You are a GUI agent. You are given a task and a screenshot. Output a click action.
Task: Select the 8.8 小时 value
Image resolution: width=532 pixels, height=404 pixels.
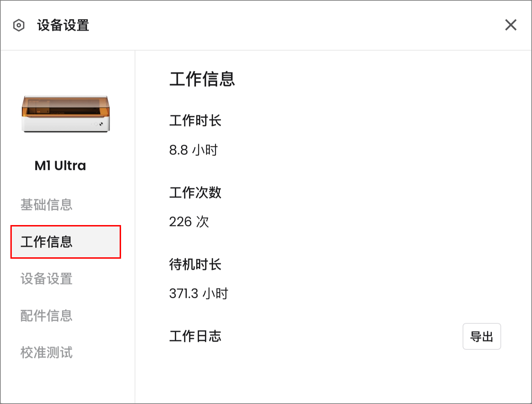click(194, 150)
